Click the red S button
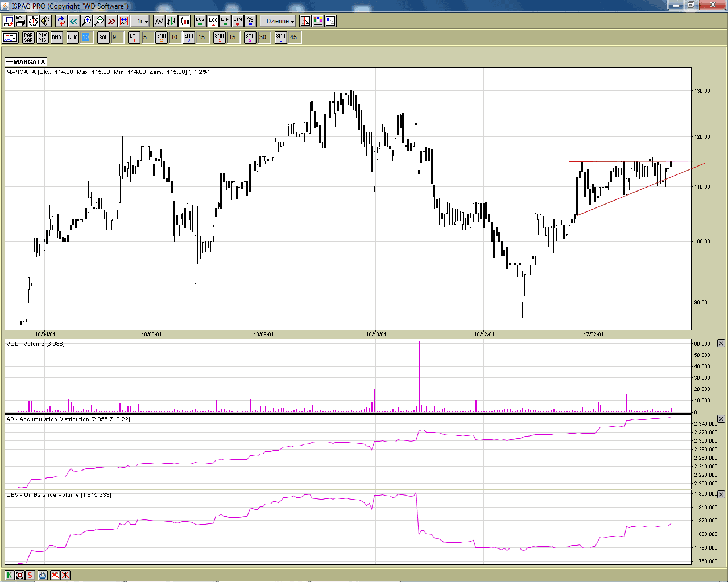728x582 pixels. [30, 575]
